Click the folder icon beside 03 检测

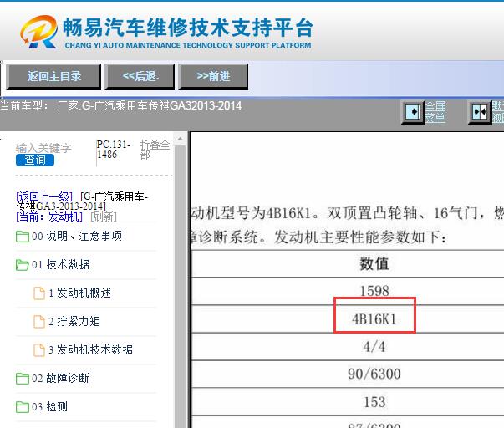pyautogui.click(x=23, y=407)
